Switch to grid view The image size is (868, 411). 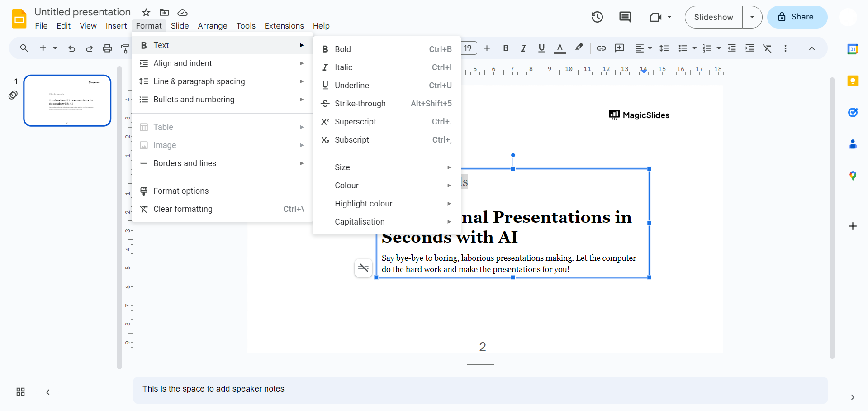tap(20, 392)
